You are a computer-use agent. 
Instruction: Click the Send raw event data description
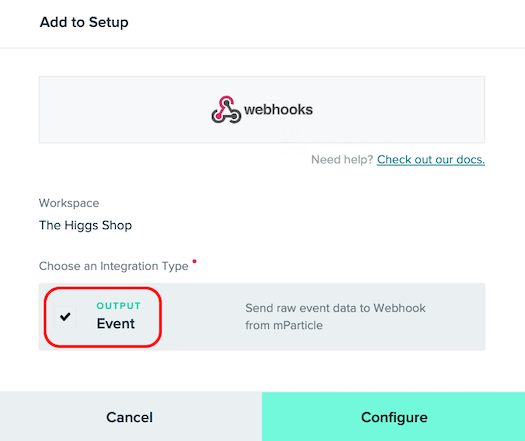pyautogui.click(x=335, y=308)
